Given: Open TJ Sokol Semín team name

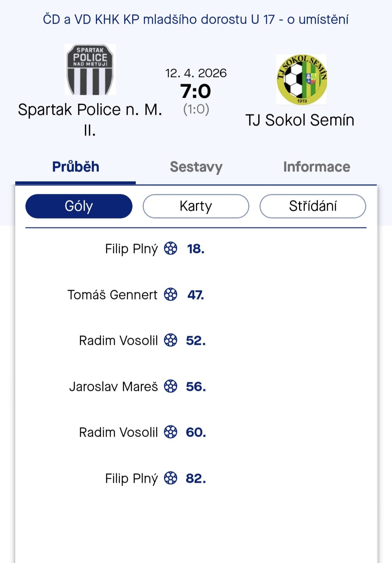Looking at the screenshot, I should [x=300, y=120].
